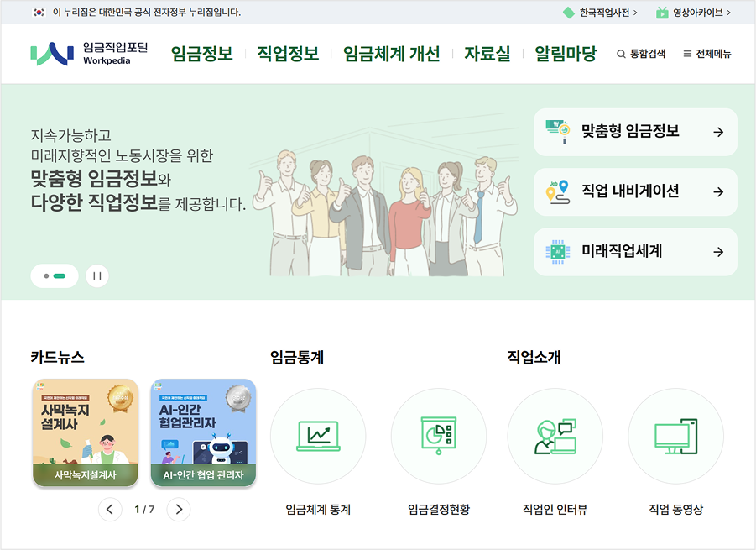Click the 미래직업세계 button
756x550 pixels.
tap(635, 252)
